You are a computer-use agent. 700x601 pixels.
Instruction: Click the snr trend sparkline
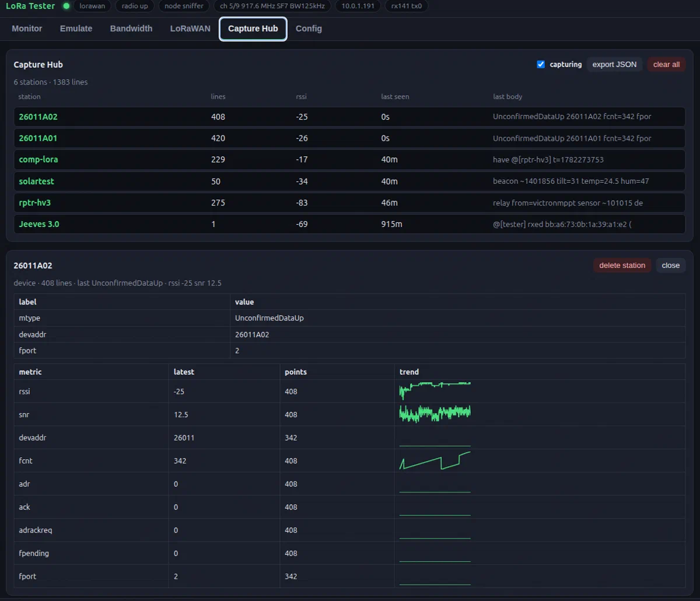coord(435,414)
